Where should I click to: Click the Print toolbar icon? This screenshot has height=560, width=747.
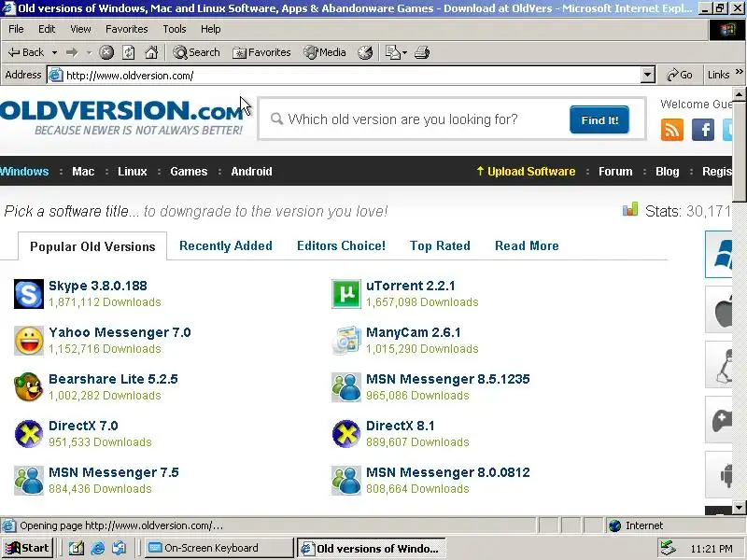click(422, 52)
